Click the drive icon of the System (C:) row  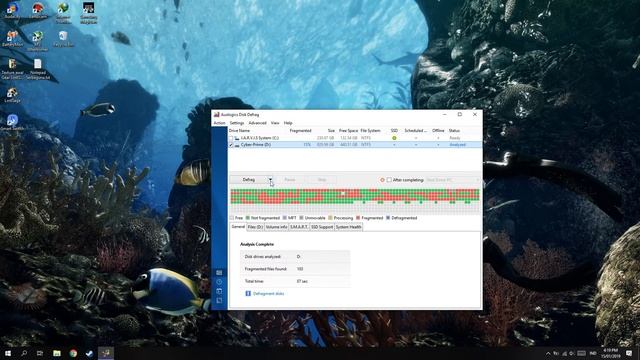pyautogui.click(x=237, y=138)
